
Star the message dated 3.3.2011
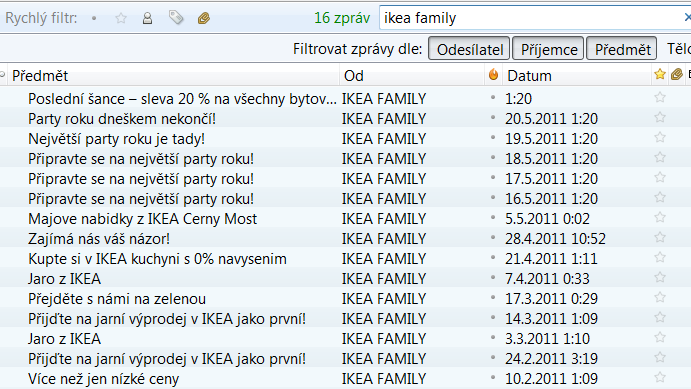660,337
